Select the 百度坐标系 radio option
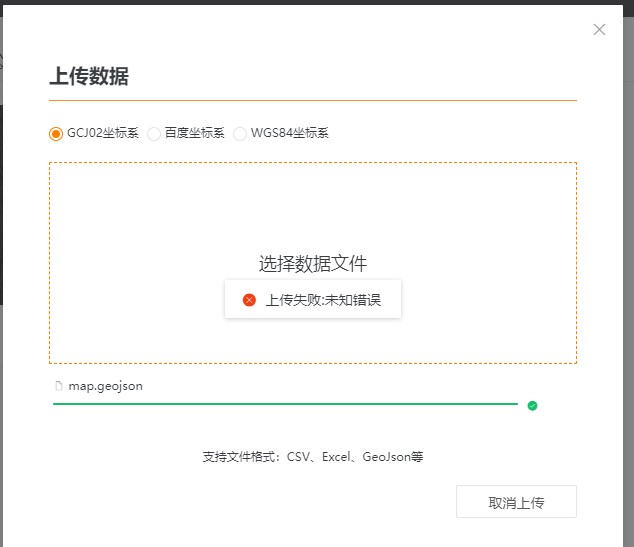This screenshot has height=547, width=634. (x=154, y=133)
